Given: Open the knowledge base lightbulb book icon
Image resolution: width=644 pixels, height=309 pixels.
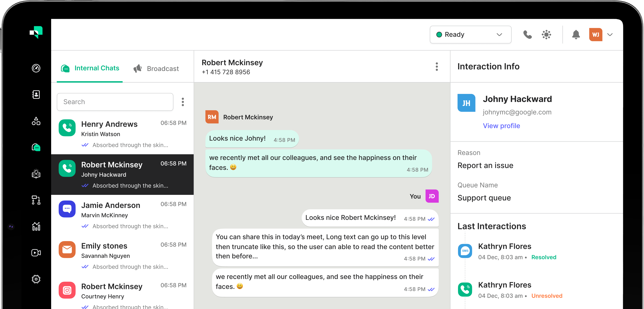Looking at the screenshot, I should point(36,174).
